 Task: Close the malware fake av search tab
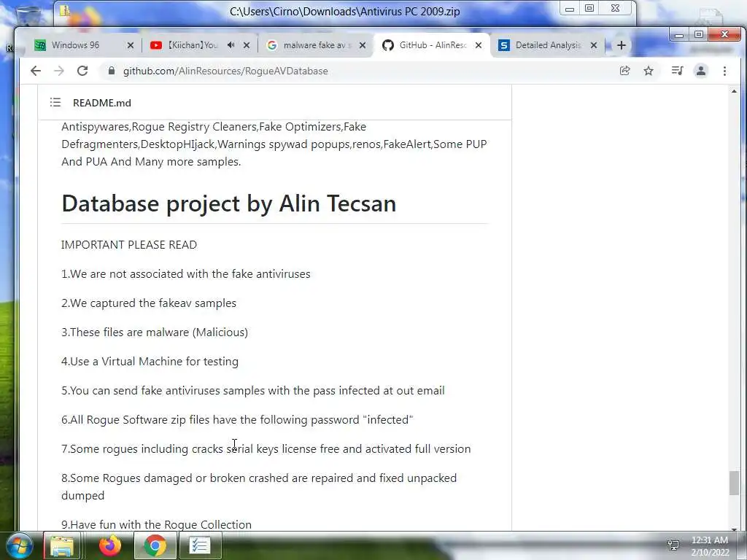tap(363, 45)
